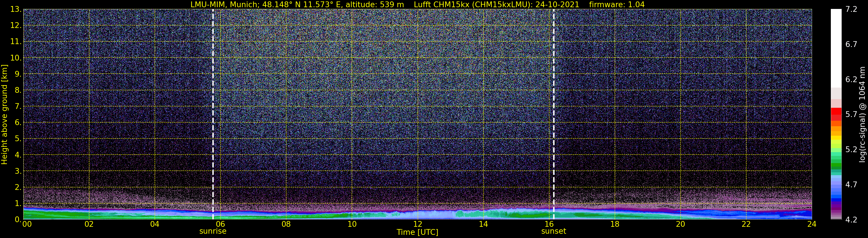Click the time axis tick label 02

click(89, 224)
